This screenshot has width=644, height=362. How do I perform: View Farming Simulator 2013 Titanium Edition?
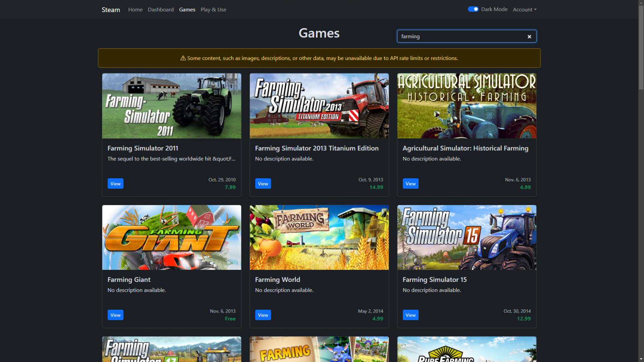(263, 183)
